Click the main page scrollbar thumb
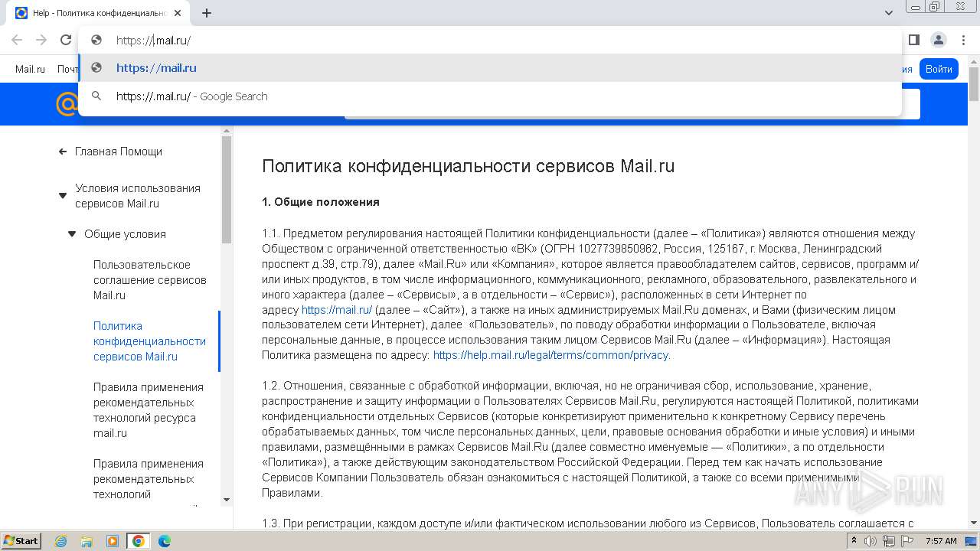The width and height of the screenshot is (980, 551). point(974,84)
